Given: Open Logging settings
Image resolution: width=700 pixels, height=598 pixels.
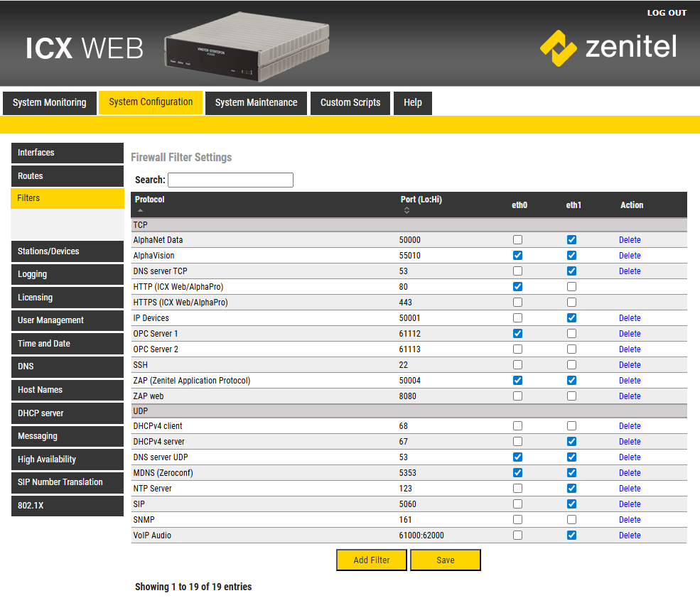Looking at the screenshot, I should pos(68,274).
